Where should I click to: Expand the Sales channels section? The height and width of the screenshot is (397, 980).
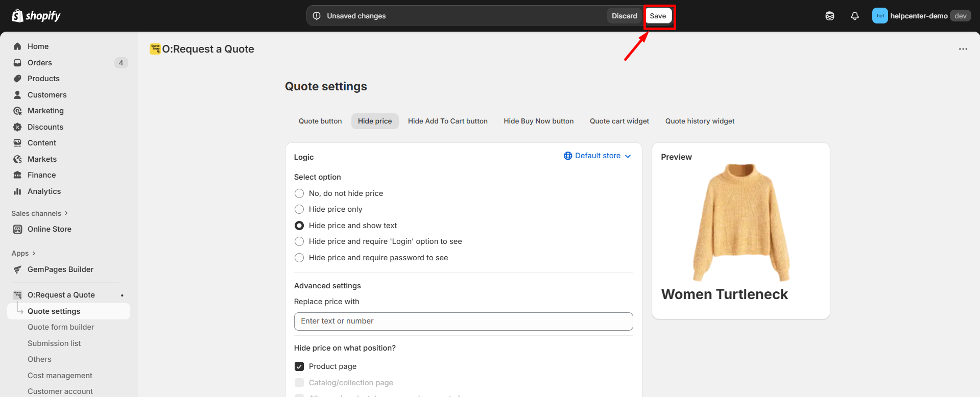pyautogui.click(x=39, y=213)
